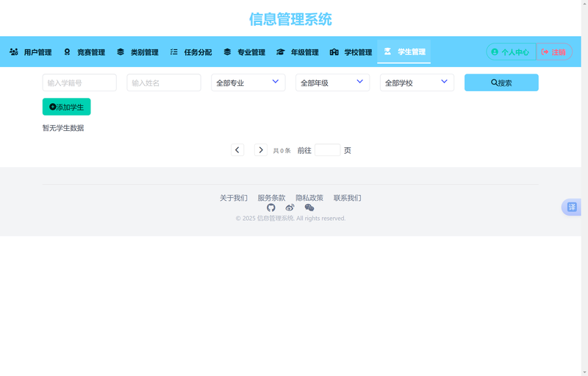
Task: Select the active 学生管理 tab
Action: pos(404,52)
